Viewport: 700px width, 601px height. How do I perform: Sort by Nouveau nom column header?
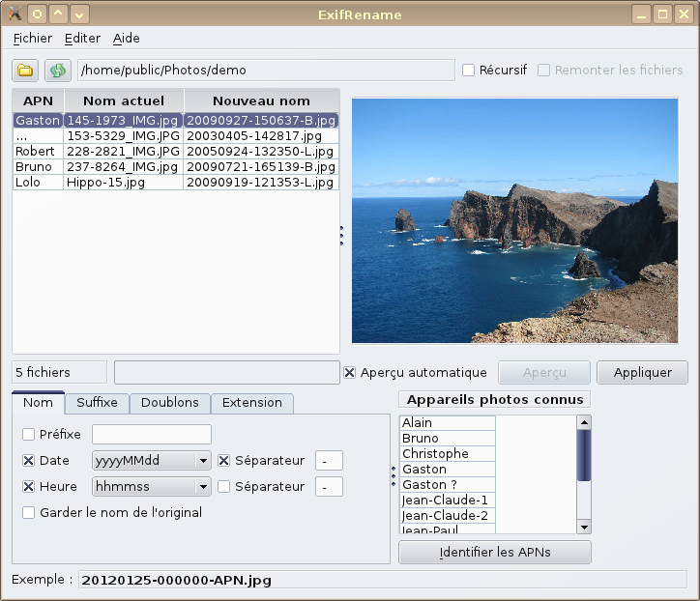(x=261, y=100)
